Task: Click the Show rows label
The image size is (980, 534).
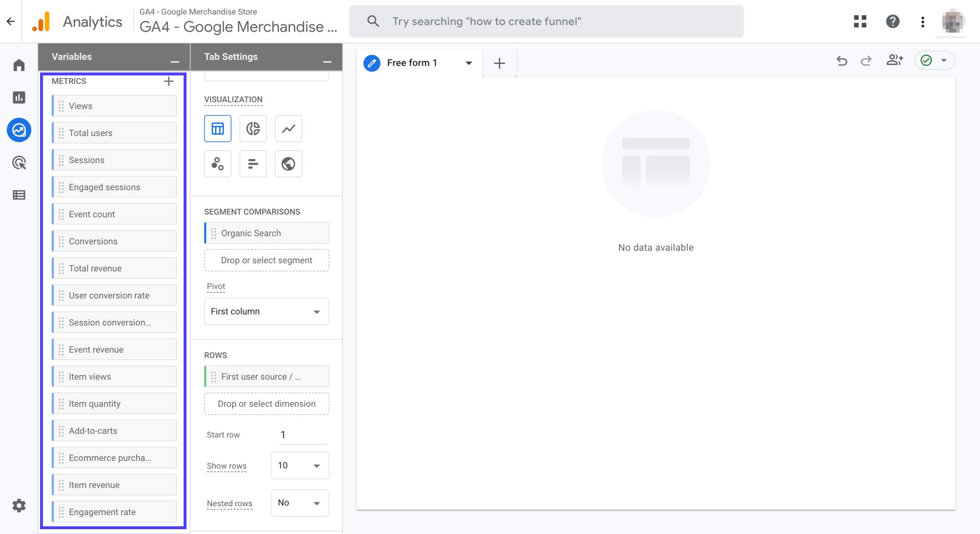Action: 227,466
